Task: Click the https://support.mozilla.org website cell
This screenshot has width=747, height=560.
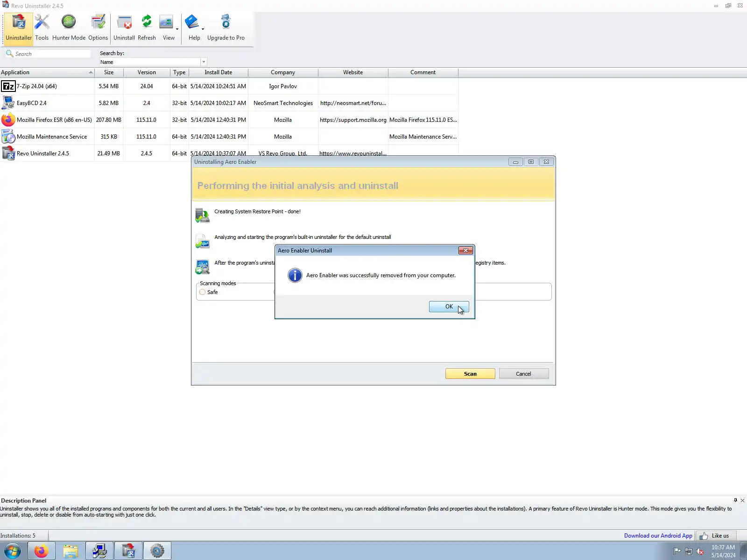Action: (x=353, y=120)
